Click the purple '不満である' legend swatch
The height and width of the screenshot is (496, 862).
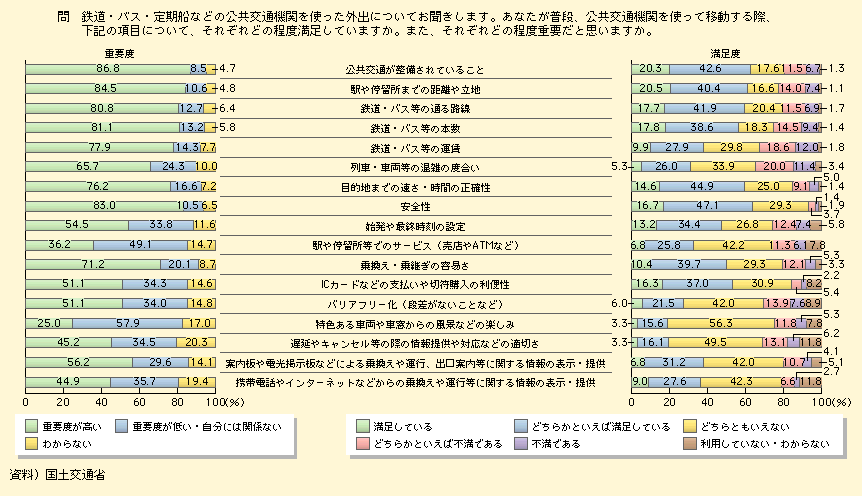[521, 443]
